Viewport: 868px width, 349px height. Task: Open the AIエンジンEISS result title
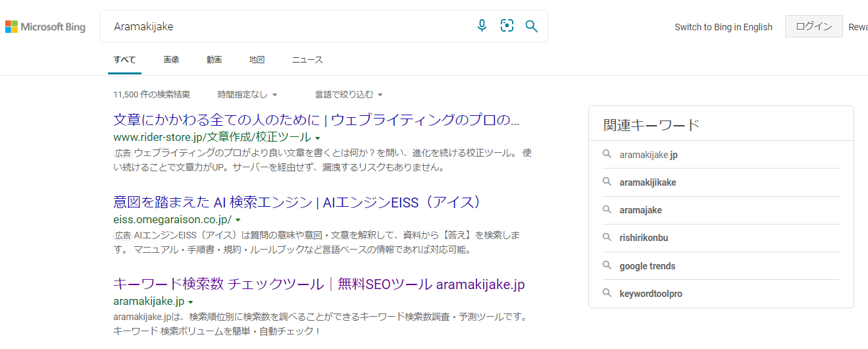click(298, 202)
